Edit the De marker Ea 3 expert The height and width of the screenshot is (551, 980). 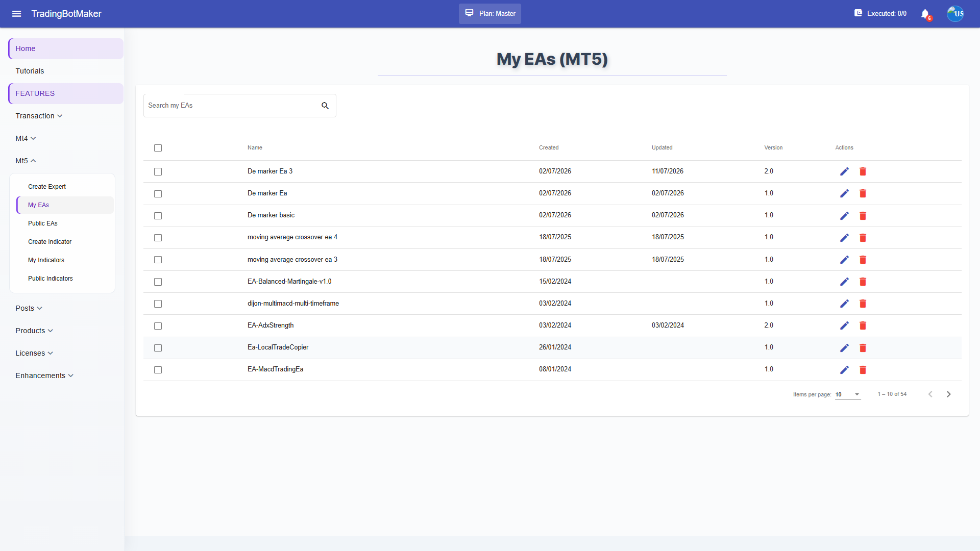tap(844, 171)
